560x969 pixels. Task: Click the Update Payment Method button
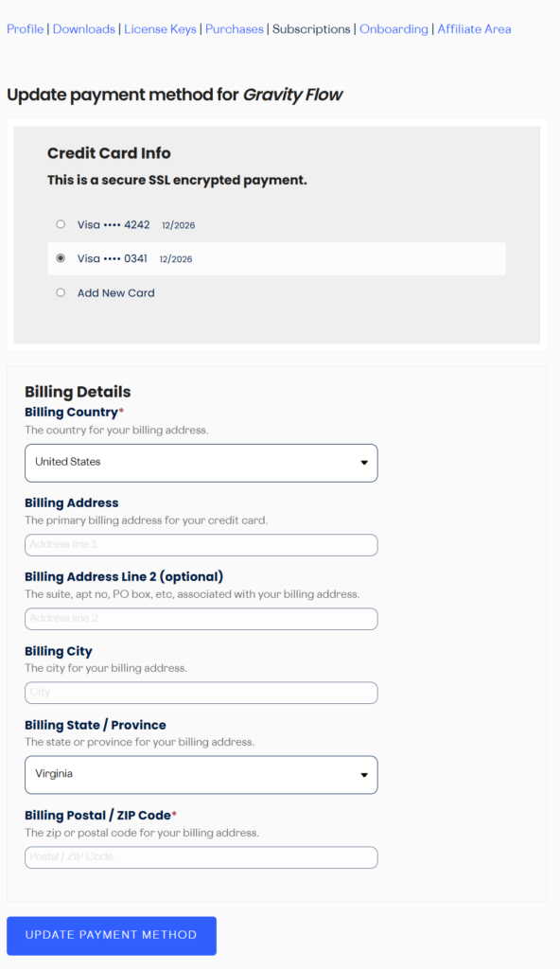click(111, 935)
